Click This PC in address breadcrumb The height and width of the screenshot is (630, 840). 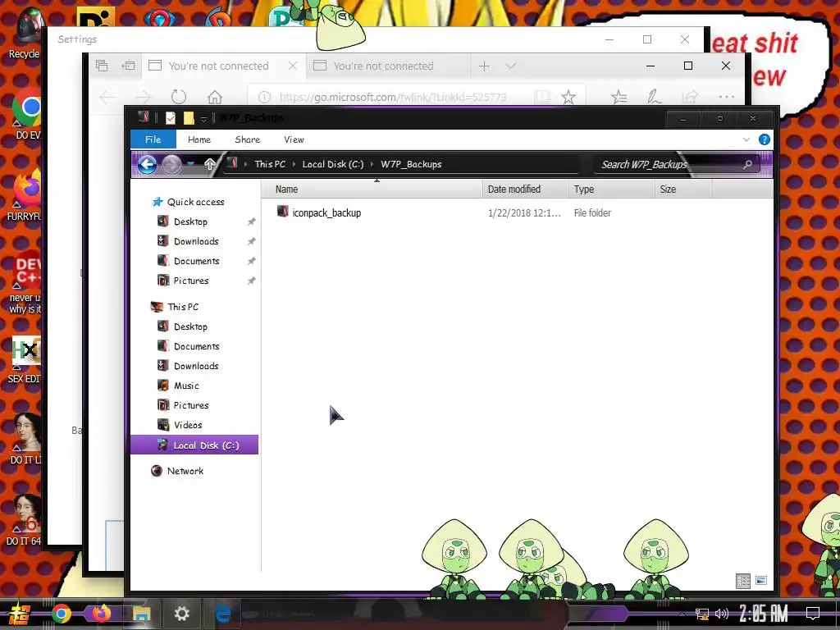coord(270,164)
